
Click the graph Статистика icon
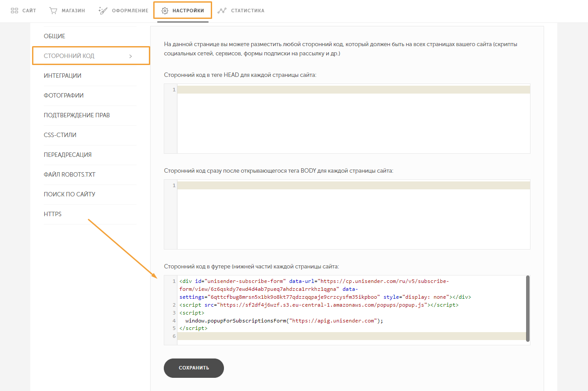(x=222, y=10)
